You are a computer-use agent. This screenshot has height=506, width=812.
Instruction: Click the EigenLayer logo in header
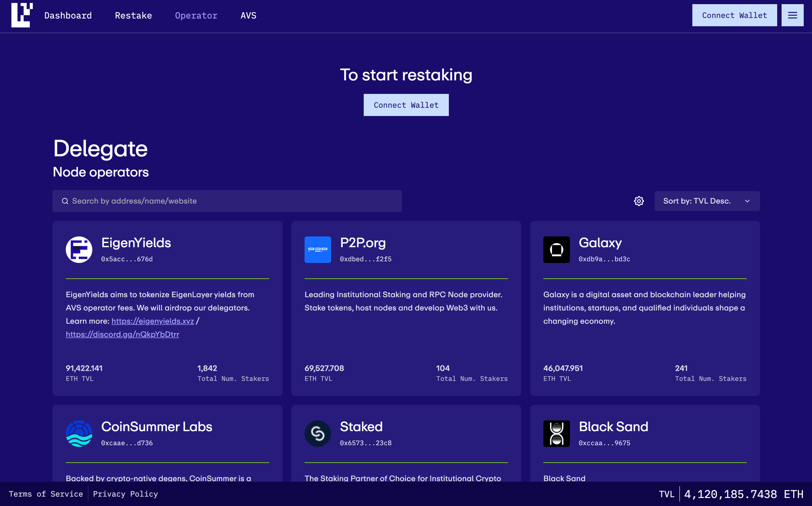[x=22, y=15]
